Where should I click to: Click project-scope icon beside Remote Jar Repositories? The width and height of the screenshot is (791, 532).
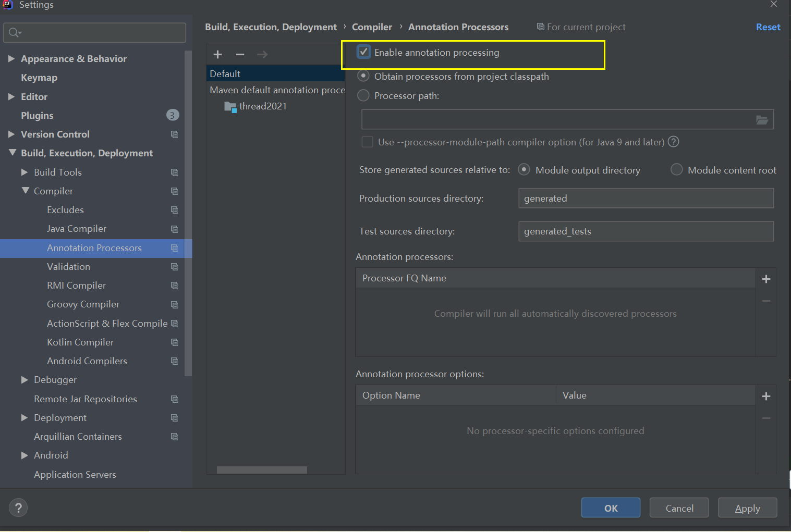(174, 399)
